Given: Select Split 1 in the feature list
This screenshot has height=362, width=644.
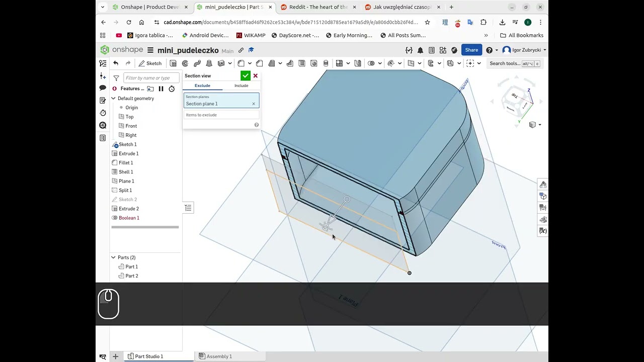Looking at the screenshot, I should pyautogui.click(x=125, y=191).
